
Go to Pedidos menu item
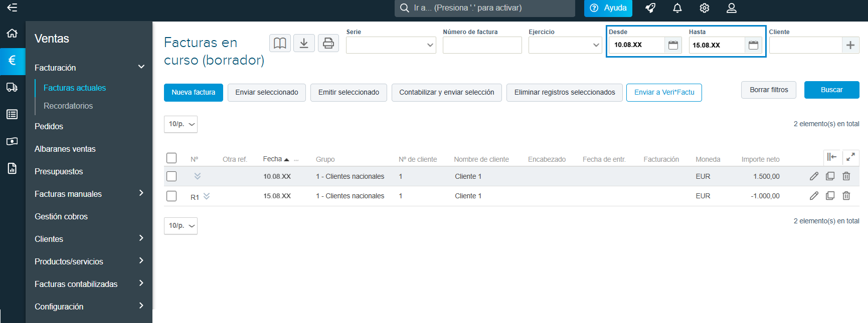tap(49, 126)
